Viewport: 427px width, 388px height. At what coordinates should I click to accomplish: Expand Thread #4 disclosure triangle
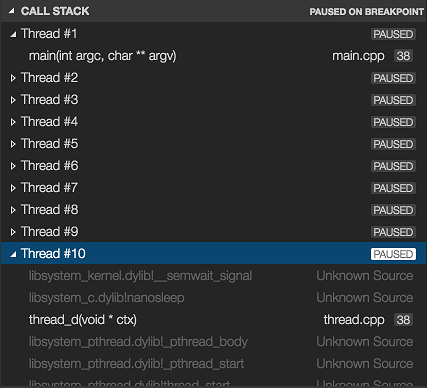pos(13,122)
